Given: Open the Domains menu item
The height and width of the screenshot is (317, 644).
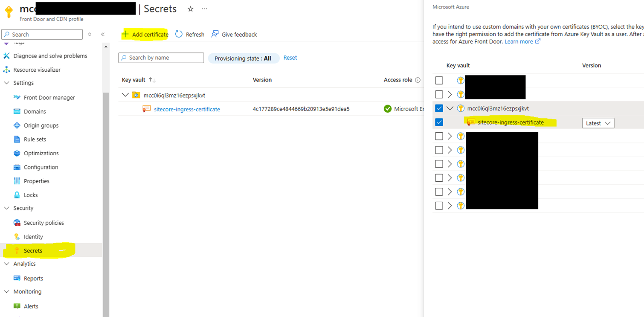Looking at the screenshot, I should click(35, 111).
